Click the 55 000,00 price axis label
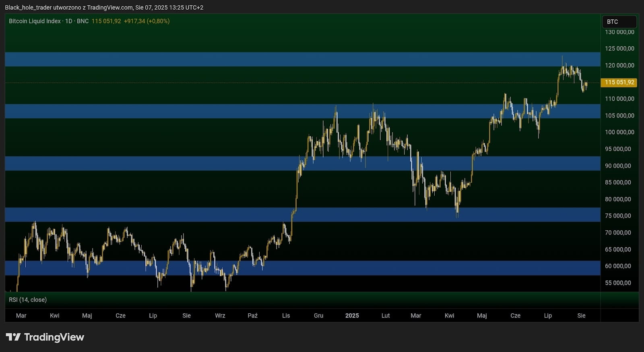Viewport: 644px width, 352px height. click(618, 283)
